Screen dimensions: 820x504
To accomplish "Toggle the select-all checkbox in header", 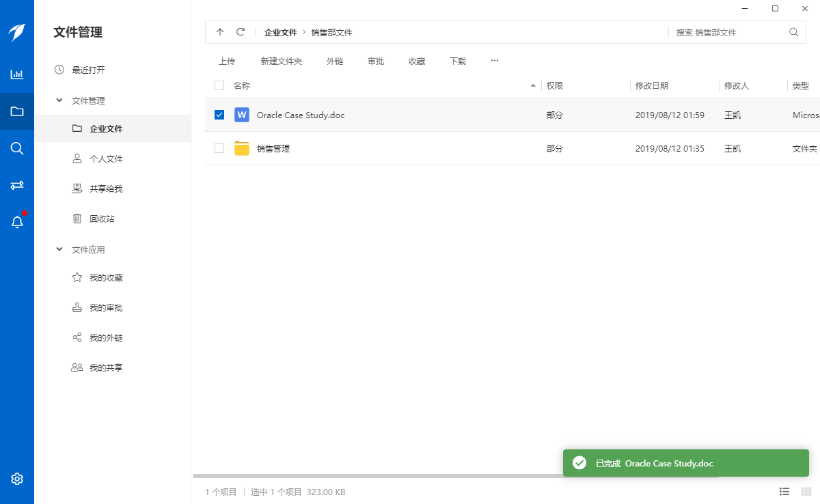I will pos(219,85).
